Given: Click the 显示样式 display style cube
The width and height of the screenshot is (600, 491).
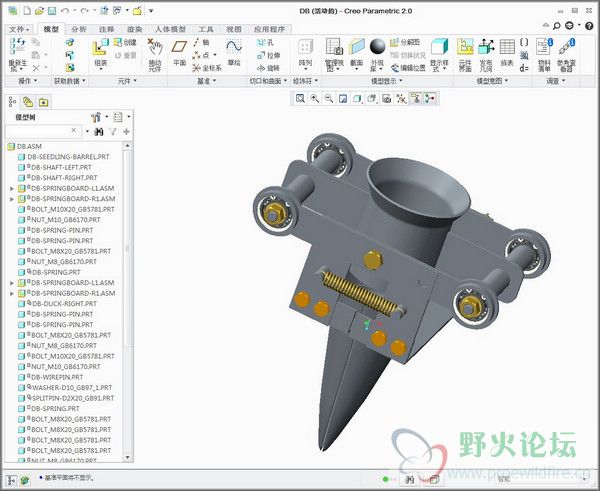Looking at the screenshot, I should 439,55.
